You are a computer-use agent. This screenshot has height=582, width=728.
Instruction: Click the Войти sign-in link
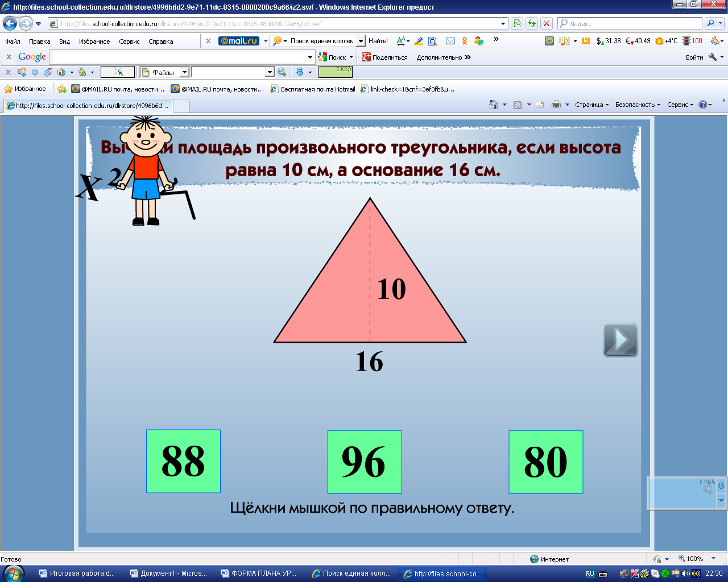tap(694, 57)
